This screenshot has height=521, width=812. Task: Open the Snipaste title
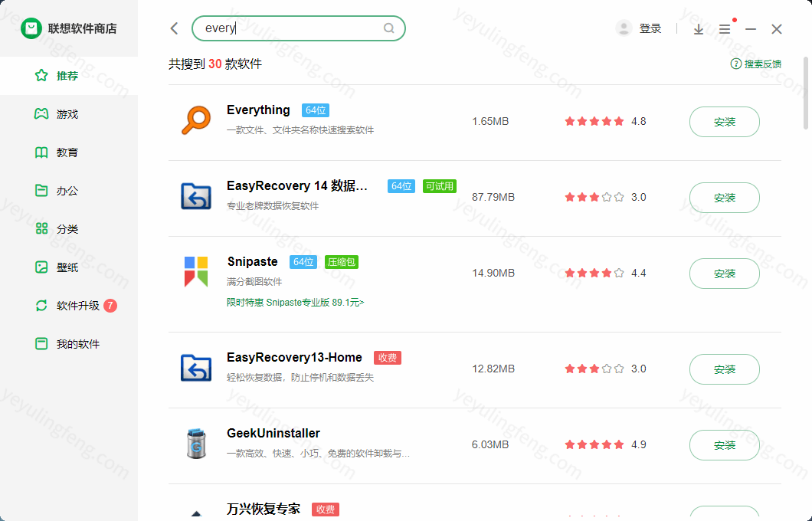point(253,261)
